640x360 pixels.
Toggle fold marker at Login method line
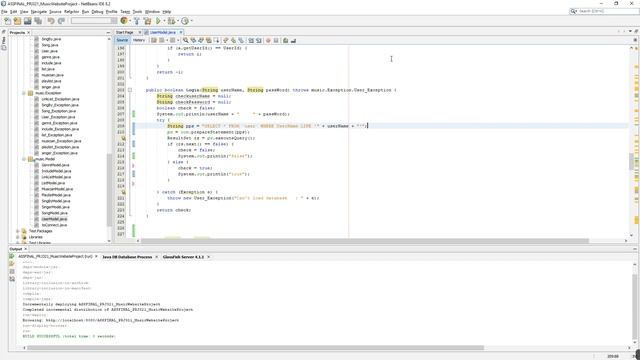coord(130,90)
